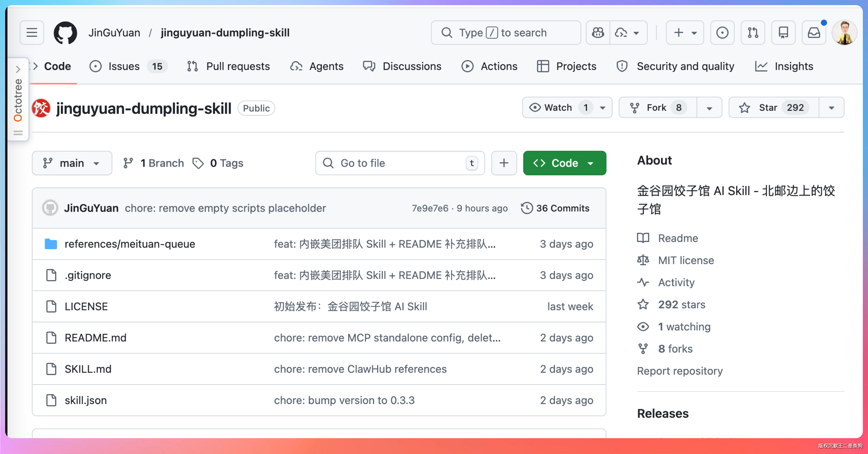Expand the green Code dropdown
The width and height of the screenshot is (868, 454).
[x=564, y=163]
